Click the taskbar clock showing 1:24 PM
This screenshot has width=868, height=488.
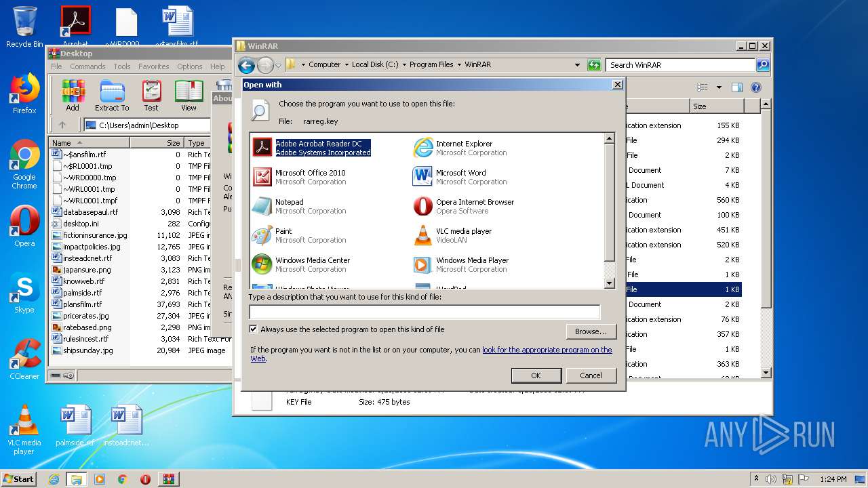pos(832,479)
